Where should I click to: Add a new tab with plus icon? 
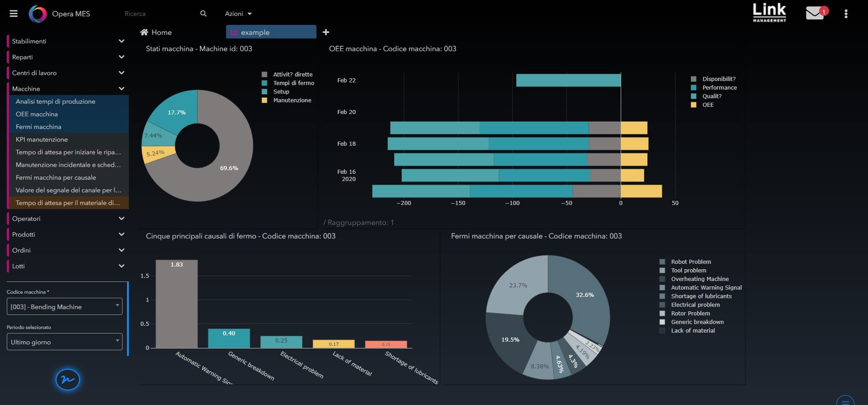326,32
